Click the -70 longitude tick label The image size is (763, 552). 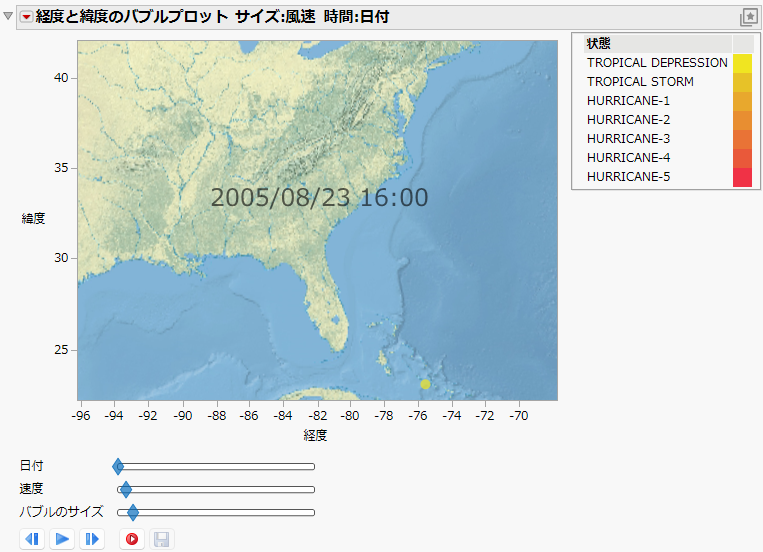[x=519, y=416]
